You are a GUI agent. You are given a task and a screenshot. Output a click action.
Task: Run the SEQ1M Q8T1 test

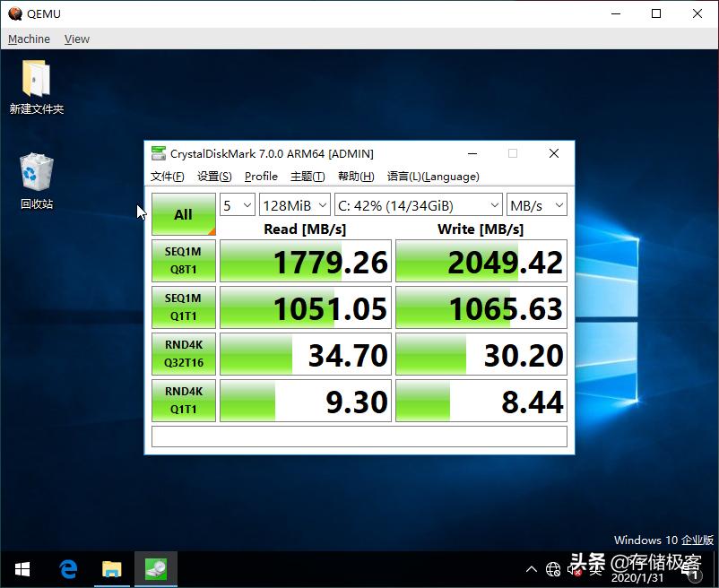pyautogui.click(x=184, y=260)
